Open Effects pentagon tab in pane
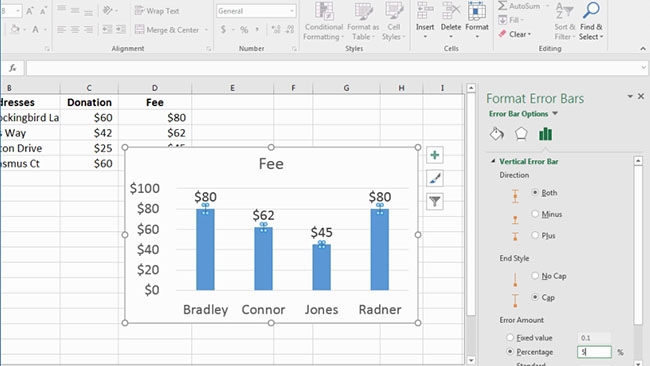 click(x=521, y=134)
